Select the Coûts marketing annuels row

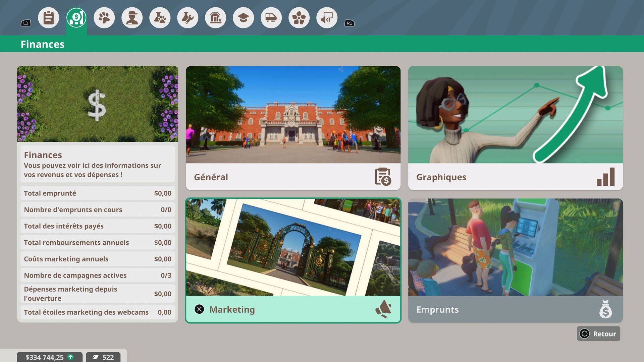98,259
